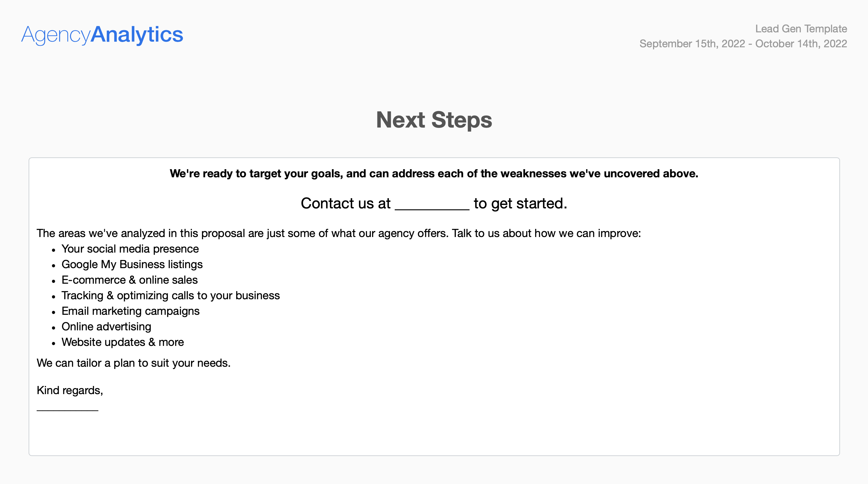Click the 'areas we've analyzed' paragraph
Screen dimensions: 868x484
[x=338, y=233]
